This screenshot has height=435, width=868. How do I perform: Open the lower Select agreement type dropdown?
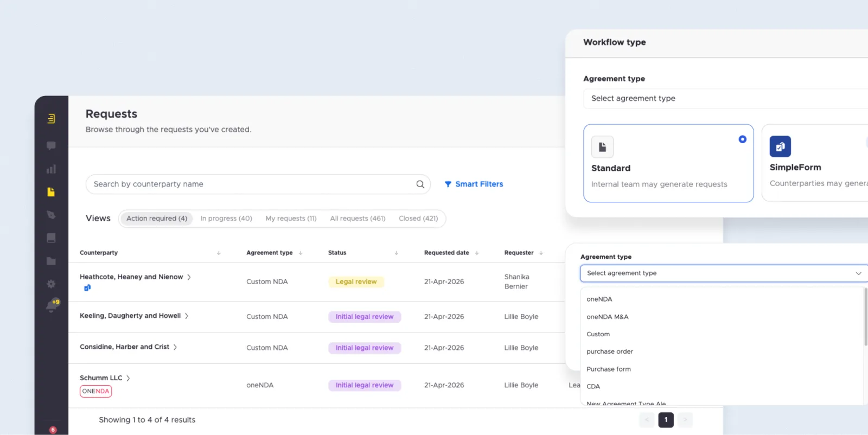click(x=724, y=273)
